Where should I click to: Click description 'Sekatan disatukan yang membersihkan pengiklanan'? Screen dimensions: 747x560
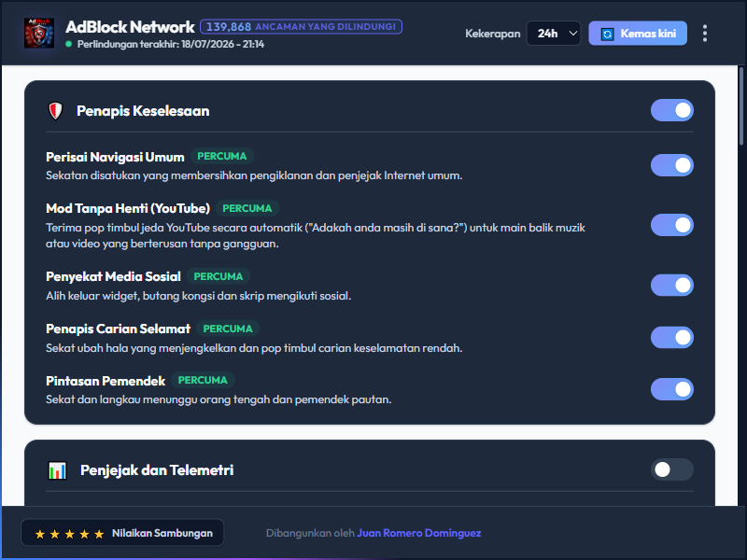point(254,175)
